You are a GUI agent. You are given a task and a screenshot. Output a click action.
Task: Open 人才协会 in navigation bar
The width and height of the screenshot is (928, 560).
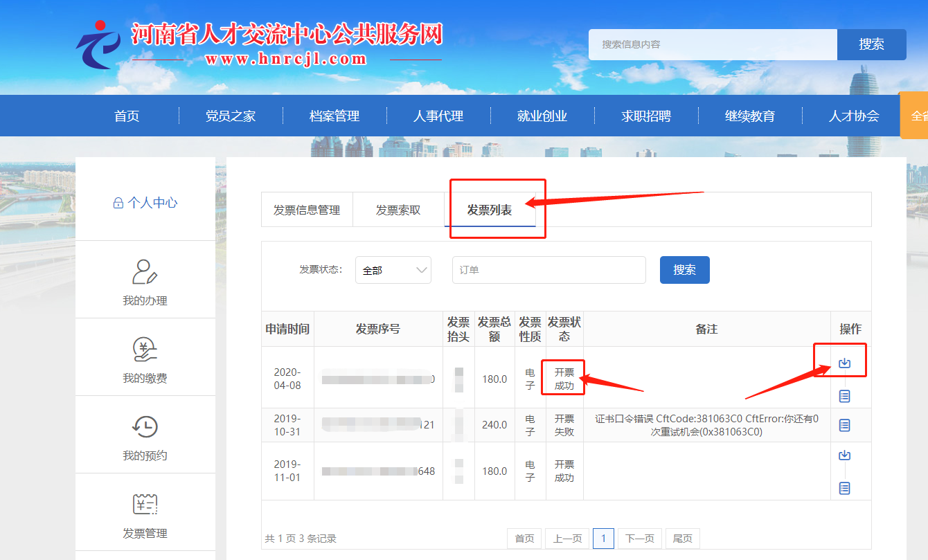[854, 116]
